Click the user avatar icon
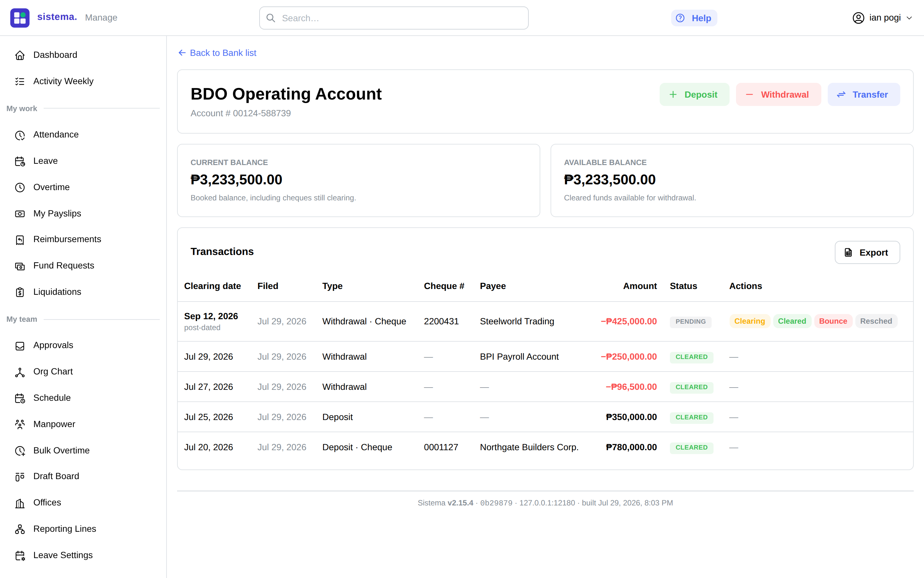This screenshot has height=578, width=924. [858, 18]
